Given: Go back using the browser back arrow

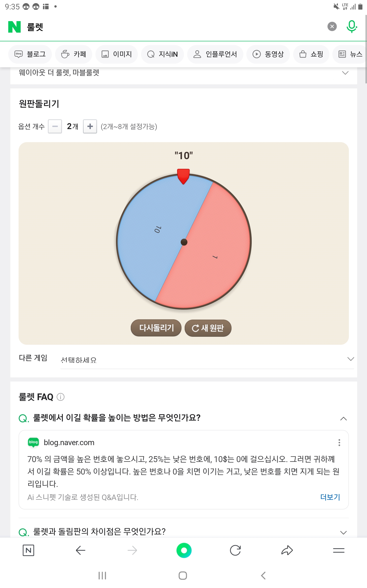Looking at the screenshot, I should click(80, 550).
